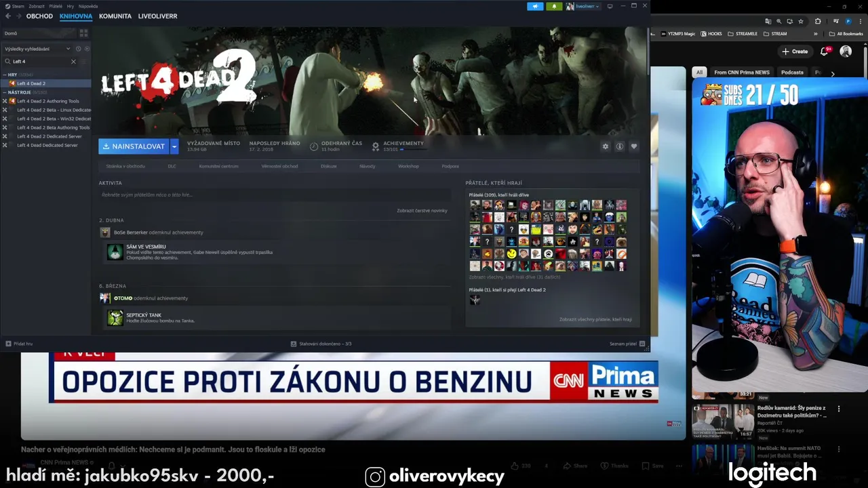Go back using the Steam back arrow
This screenshot has height=488, width=868.
[7, 16]
